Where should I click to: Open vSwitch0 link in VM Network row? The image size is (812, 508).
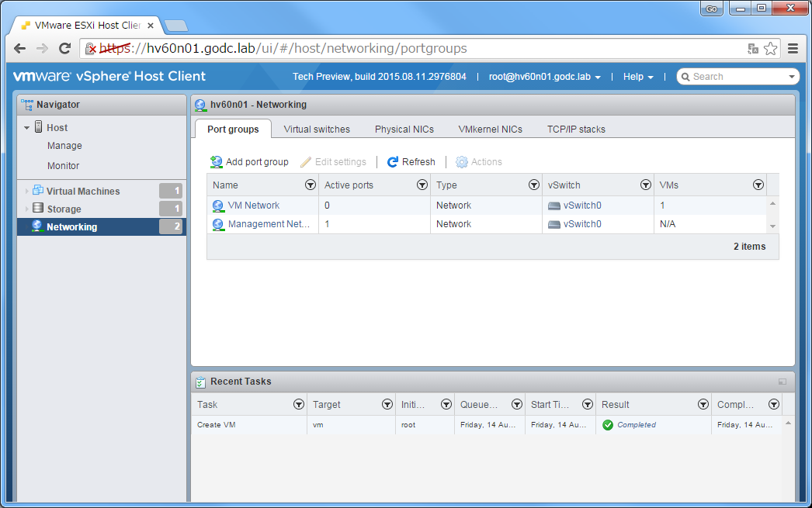pos(582,206)
